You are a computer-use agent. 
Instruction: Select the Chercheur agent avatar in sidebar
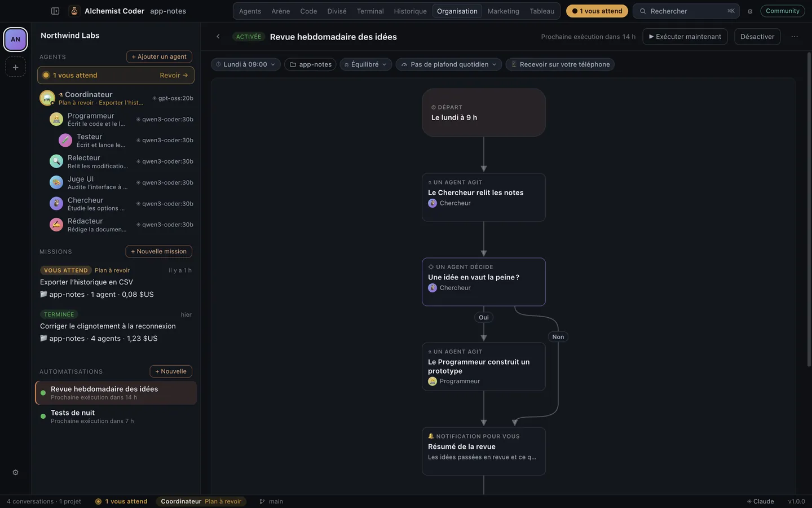pos(56,204)
